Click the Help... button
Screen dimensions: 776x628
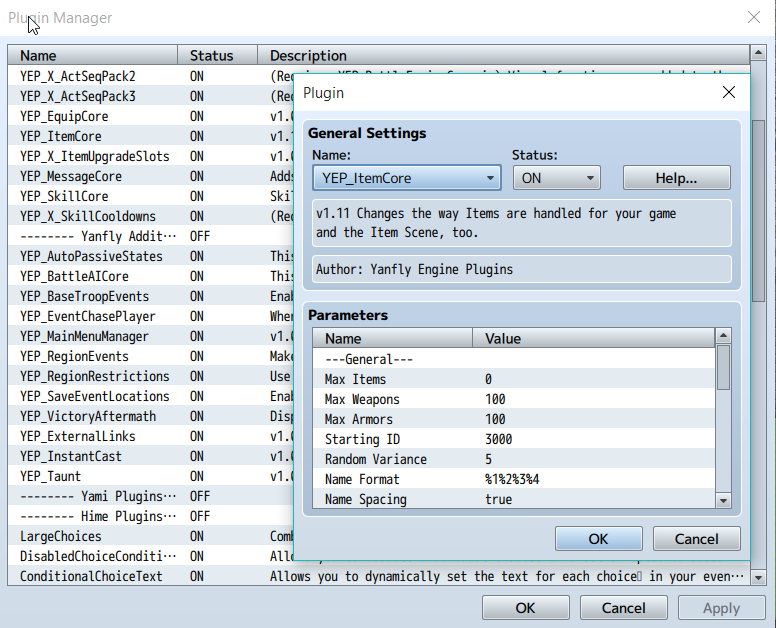click(677, 178)
